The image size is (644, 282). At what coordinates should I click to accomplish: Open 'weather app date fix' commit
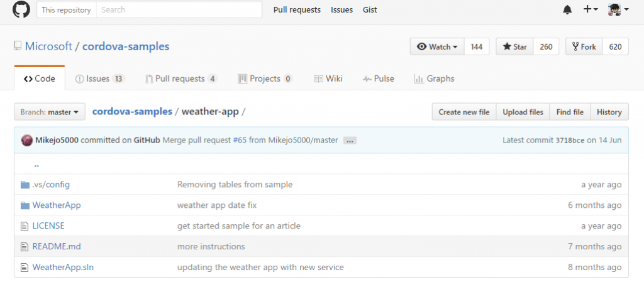tap(217, 205)
